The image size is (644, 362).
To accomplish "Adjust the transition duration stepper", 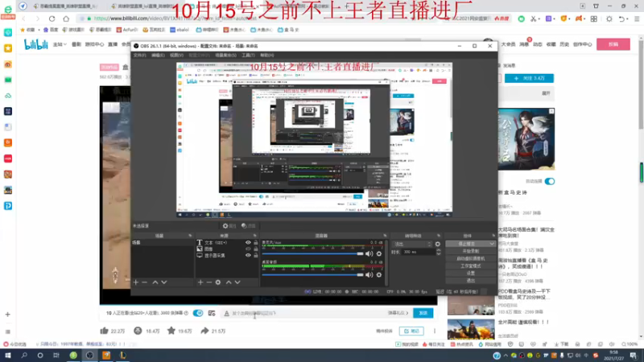I will point(439,252).
